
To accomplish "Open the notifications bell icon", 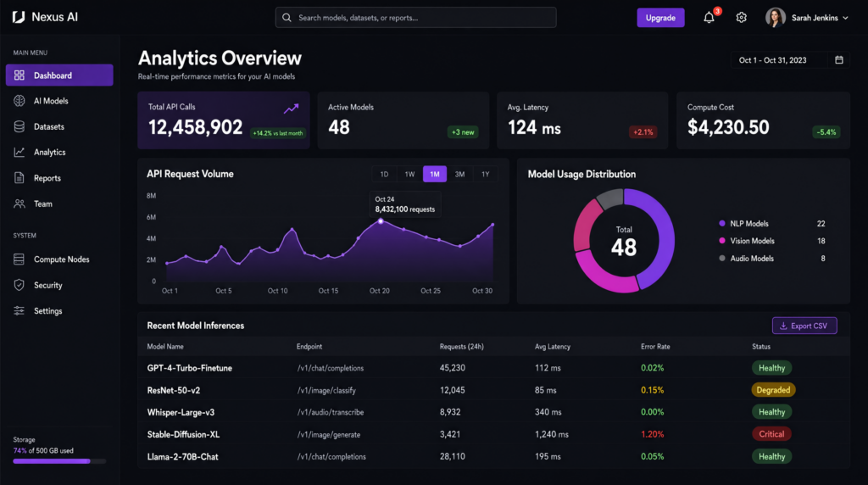I will click(709, 18).
